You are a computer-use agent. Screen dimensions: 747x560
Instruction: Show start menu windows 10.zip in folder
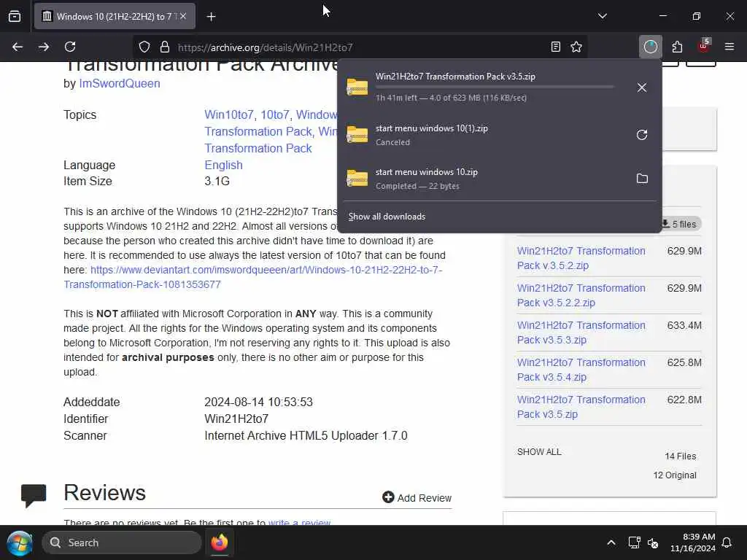(x=642, y=179)
